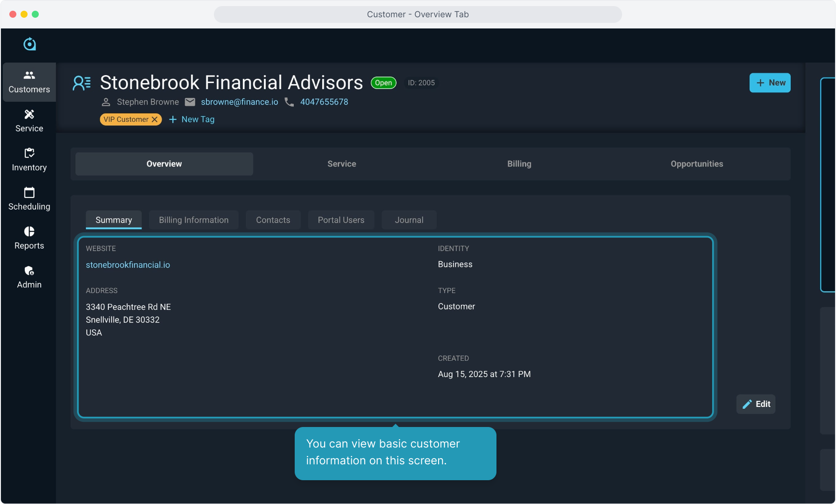Remove the VIP Customer tag

coord(155,119)
